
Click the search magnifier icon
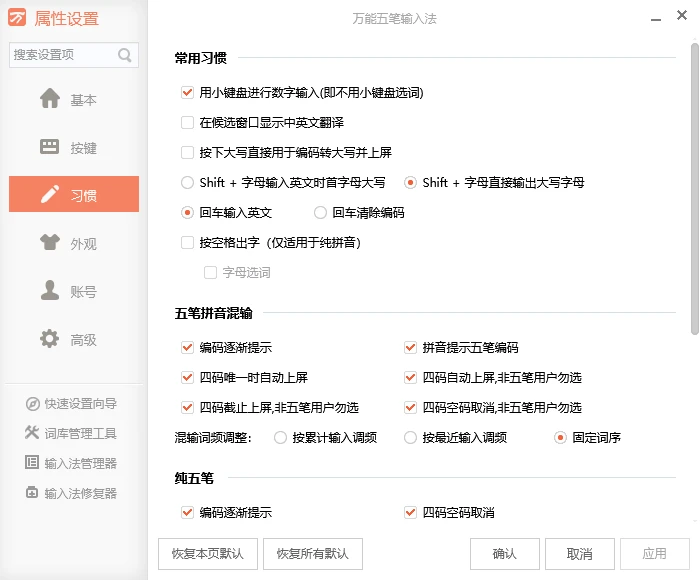pyautogui.click(x=125, y=56)
